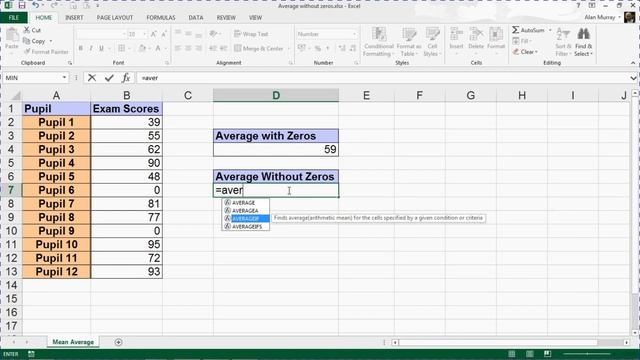Click the AutoSum sigma icon
The width and height of the screenshot is (640, 360).
(516, 30)
